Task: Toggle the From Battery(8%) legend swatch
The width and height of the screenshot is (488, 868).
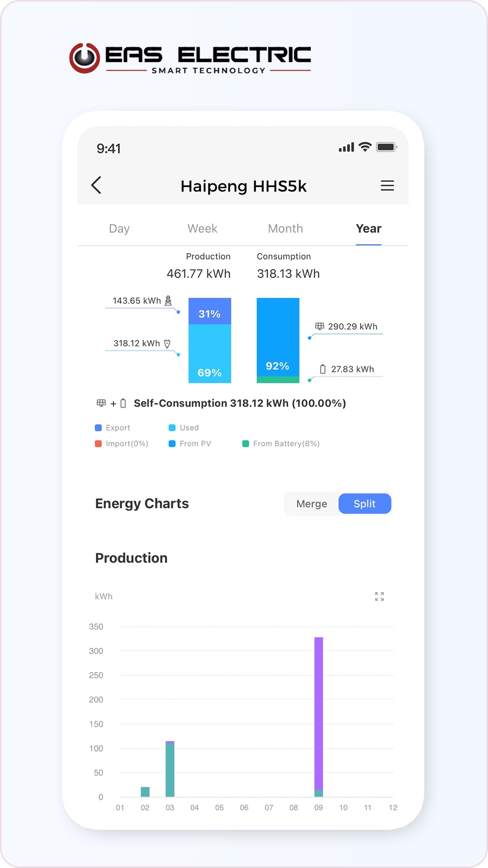Action: click(x=246, y=444)
